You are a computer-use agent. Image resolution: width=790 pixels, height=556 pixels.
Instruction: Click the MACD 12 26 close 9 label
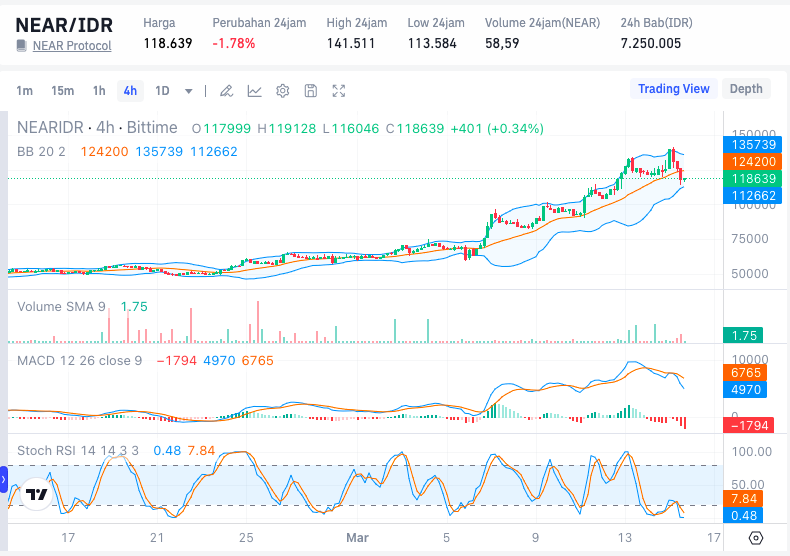[80, 361]
